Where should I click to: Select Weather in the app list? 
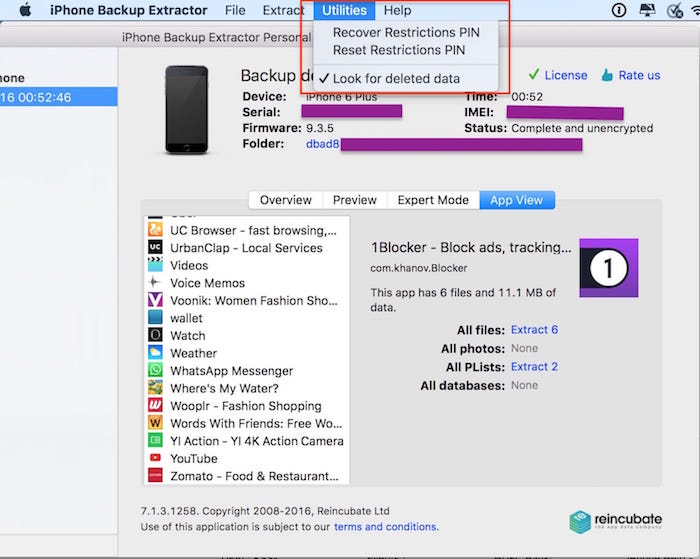coord(247,353)
